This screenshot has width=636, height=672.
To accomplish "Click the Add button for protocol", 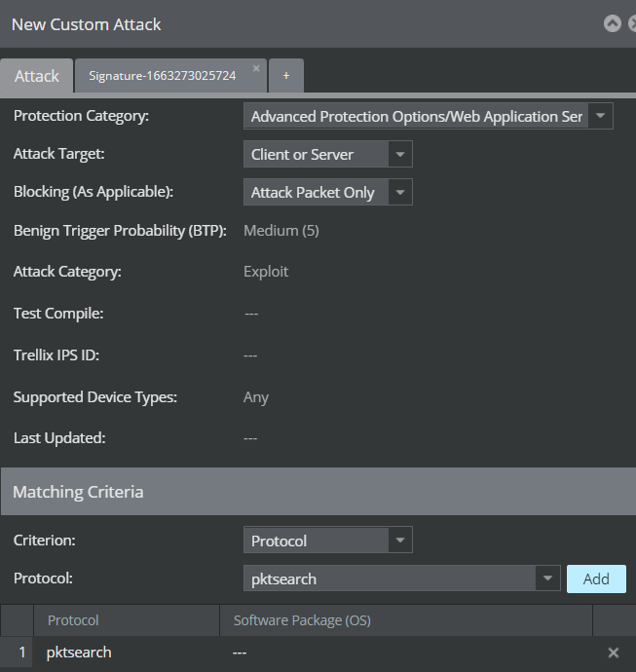I will click(x=596, y=579).
